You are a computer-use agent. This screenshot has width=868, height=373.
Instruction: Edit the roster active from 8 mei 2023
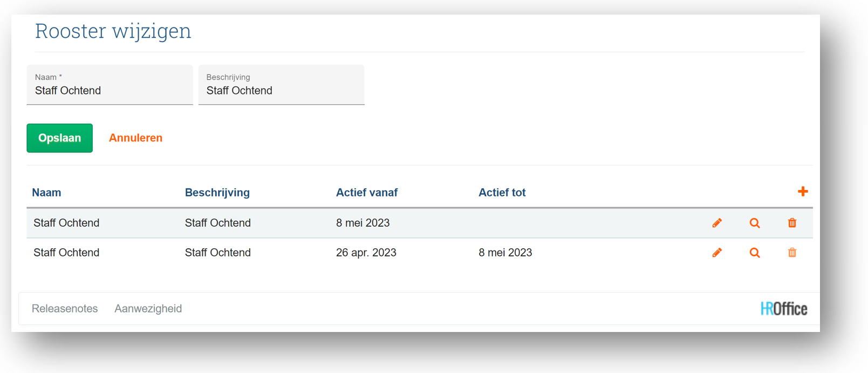[717, 223]
